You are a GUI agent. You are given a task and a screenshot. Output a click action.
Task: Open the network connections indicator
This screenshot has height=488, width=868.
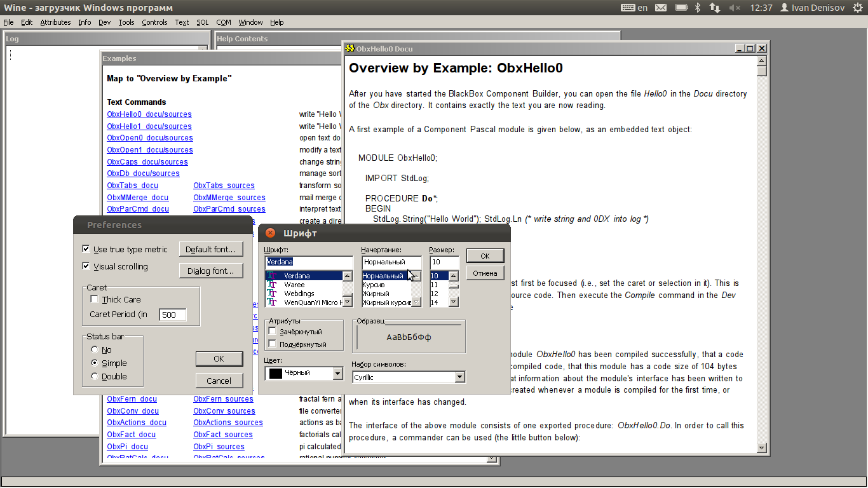point(715,8)
